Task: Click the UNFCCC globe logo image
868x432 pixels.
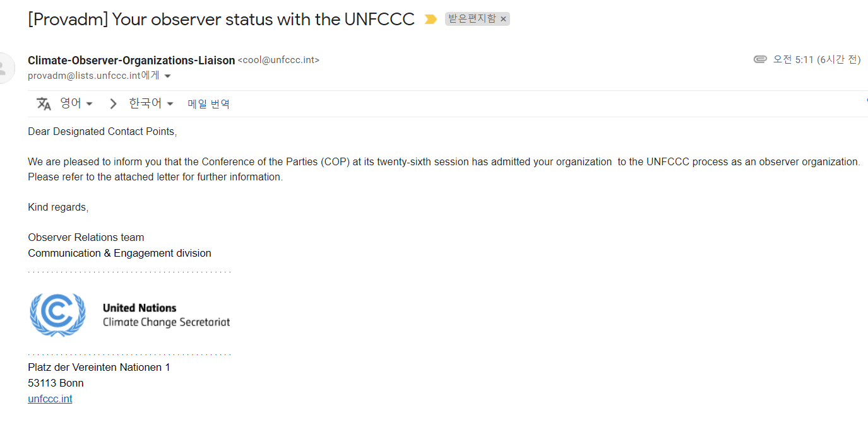Action: point(57,315)
